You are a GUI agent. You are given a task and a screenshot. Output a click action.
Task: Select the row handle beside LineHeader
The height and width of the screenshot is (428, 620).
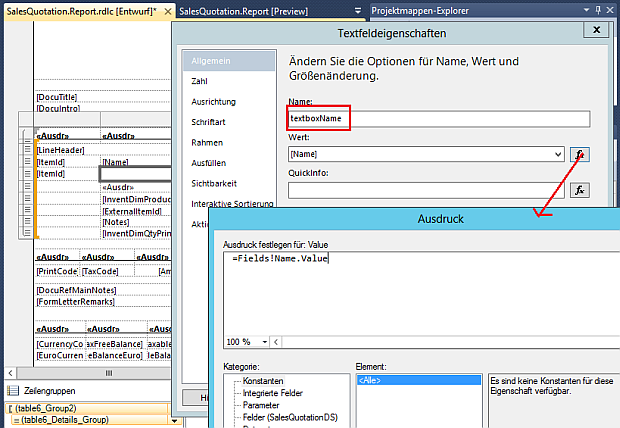point(28,150)
